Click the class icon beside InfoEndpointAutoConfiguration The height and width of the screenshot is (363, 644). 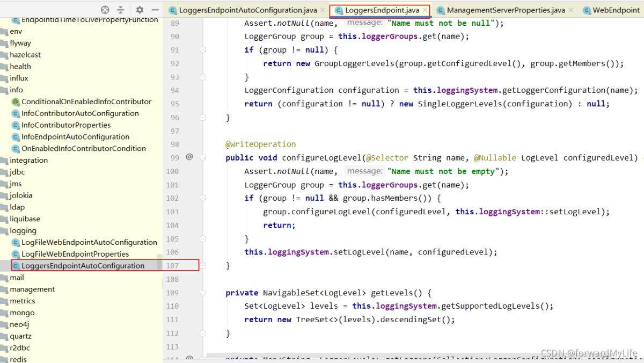point(16,137)
